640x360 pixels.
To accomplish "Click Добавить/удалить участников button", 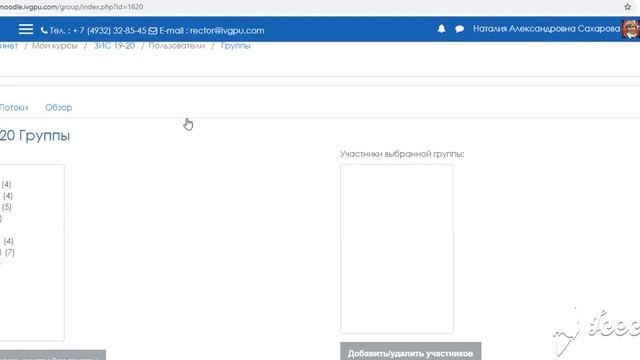I will click(411, 351).
